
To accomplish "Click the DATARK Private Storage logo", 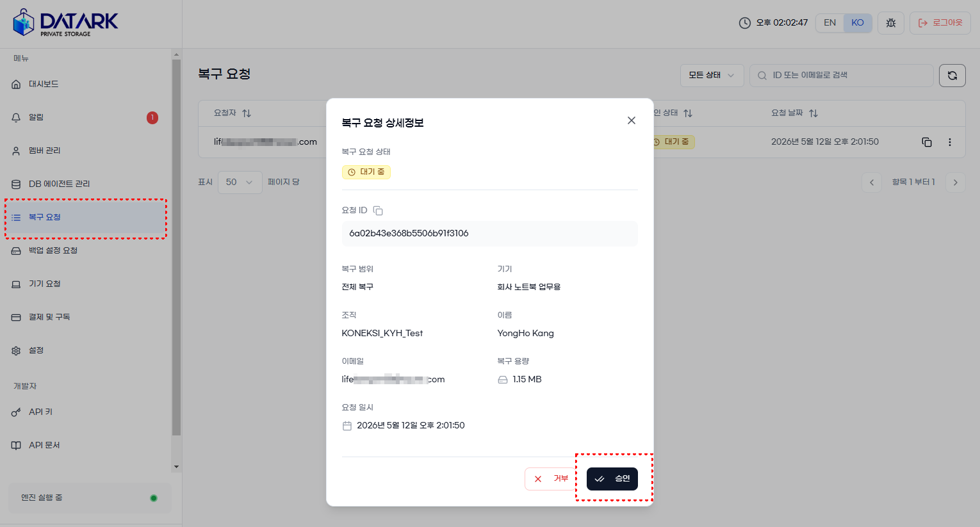I will (65, 23).
